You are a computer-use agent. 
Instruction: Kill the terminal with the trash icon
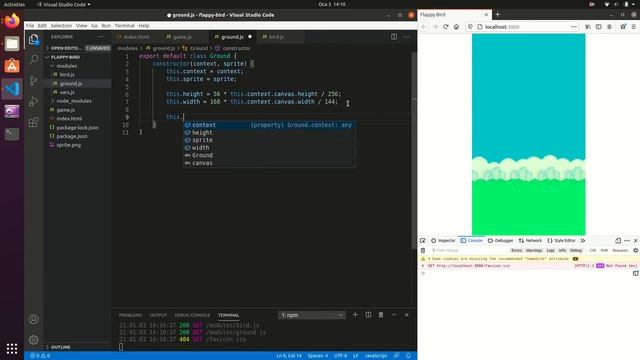click(381, 315)
